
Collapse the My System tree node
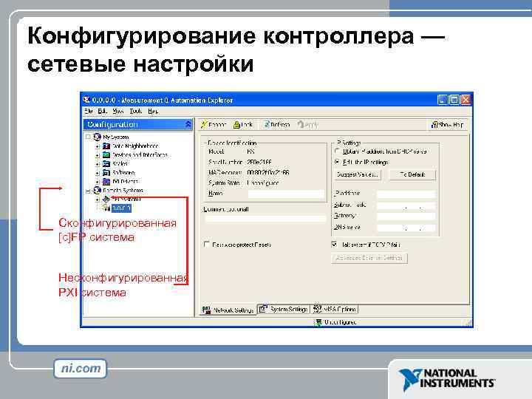click(88, 137)
